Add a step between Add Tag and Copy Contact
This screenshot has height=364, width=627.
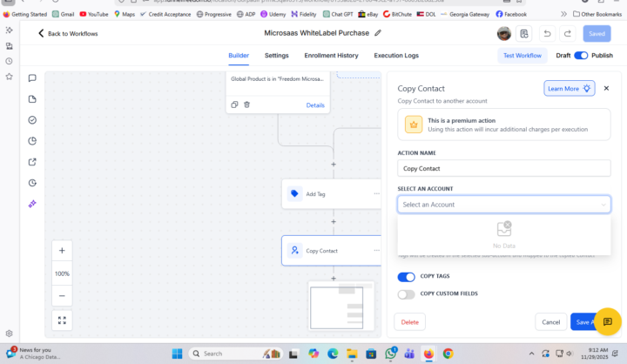tap(334, 221)
